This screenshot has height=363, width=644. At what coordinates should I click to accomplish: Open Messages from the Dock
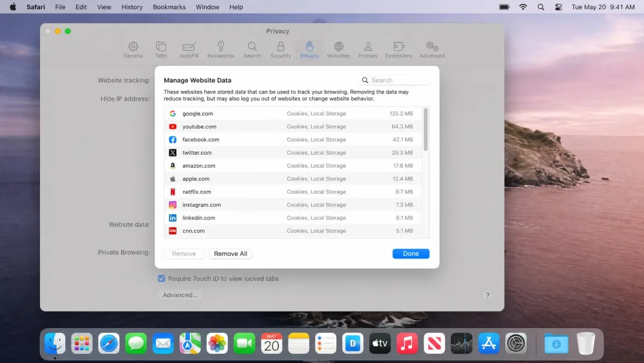pyautogui.click(x=136, y=343)
